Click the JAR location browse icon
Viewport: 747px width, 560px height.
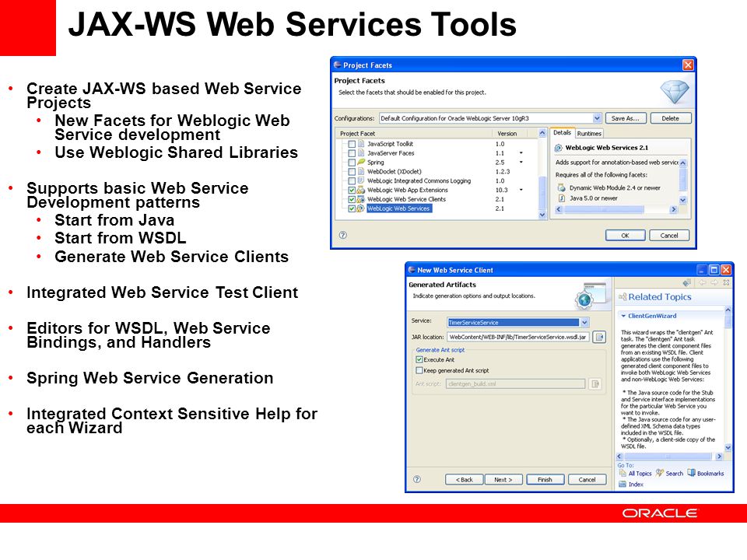click(x=600, y=337)
